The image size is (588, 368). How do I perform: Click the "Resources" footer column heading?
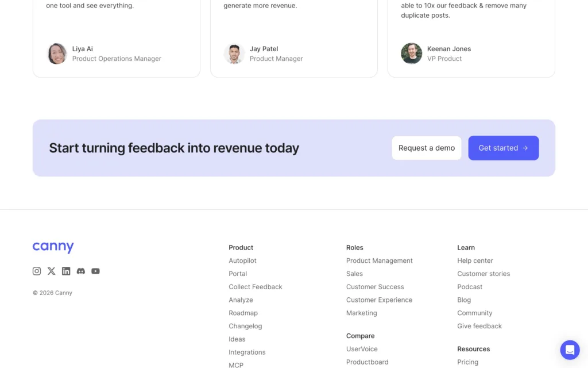(x=473, y=349)
